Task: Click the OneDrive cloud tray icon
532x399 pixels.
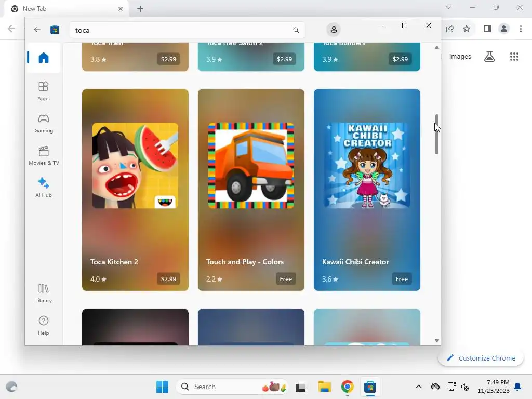Action: pos(435,387)
